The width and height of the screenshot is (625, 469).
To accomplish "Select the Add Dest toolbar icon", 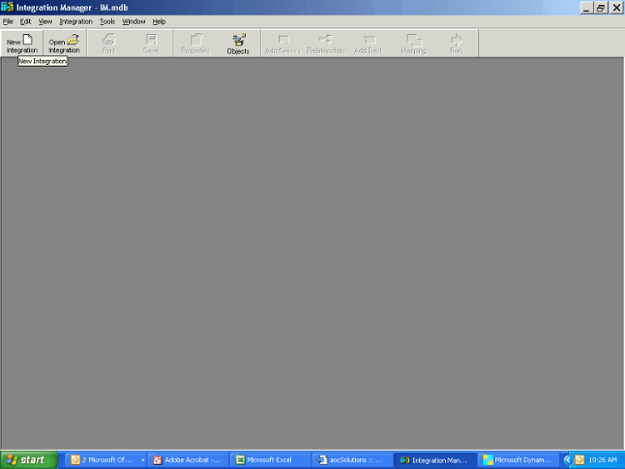I will pyautogui.click(x=368, y=43).
